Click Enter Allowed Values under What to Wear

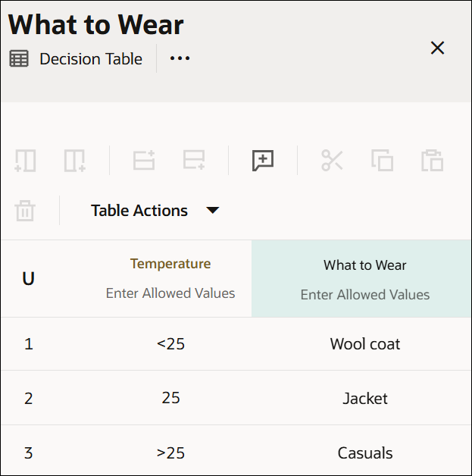[x=365, y=295]
